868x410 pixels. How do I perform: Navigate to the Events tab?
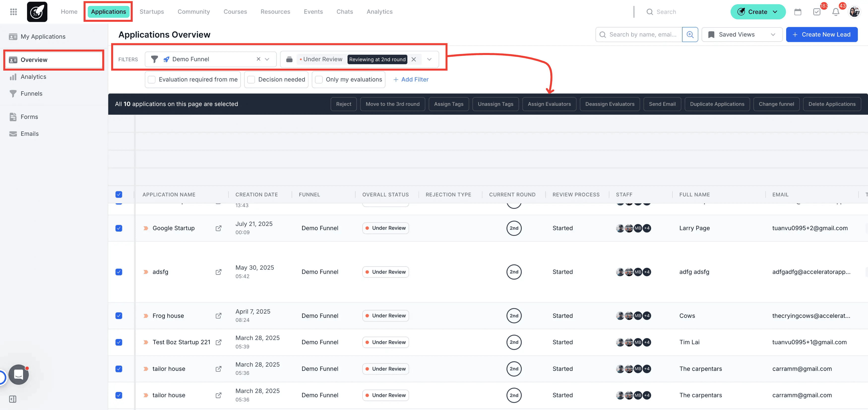click(x=313, y=12)
